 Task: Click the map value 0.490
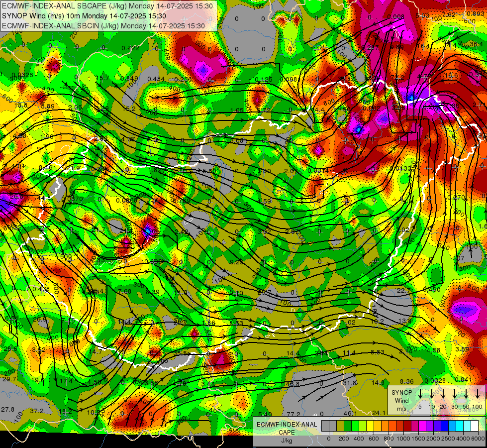coord(432,289)
